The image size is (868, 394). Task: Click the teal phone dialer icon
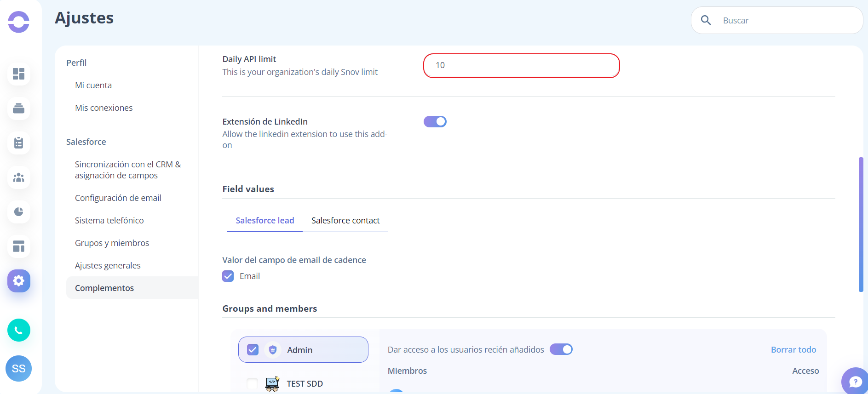point(19,330)
